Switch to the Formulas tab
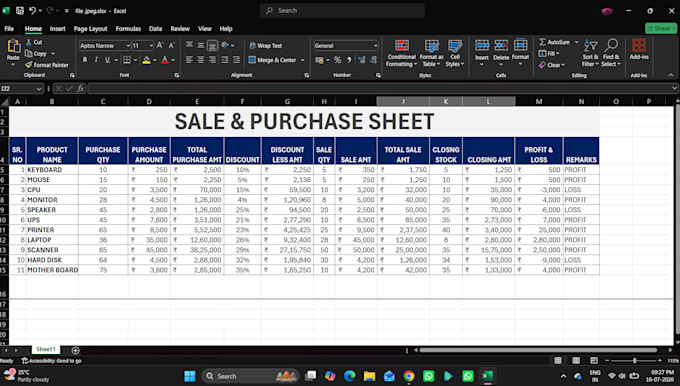 point(128,29)
